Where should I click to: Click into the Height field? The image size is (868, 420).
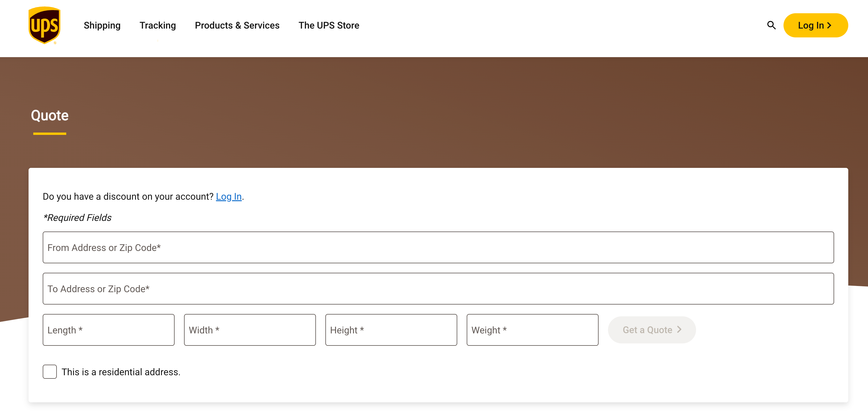[391, 330]
